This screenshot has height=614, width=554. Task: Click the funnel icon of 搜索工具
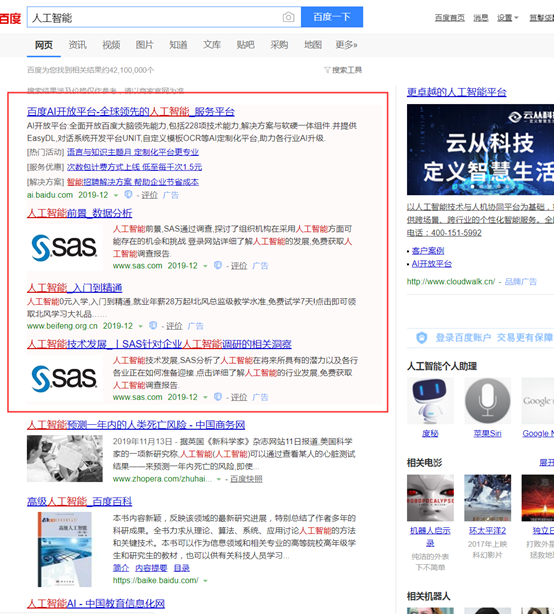(x=327, y=70)
